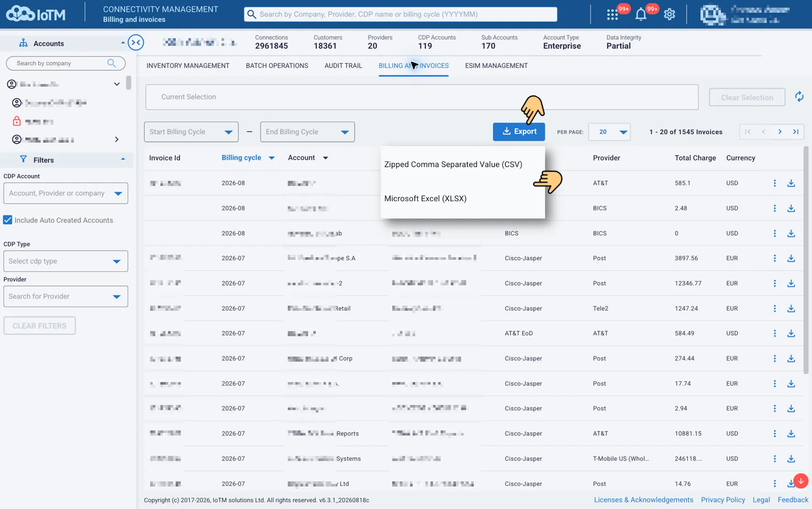Jump to the last page of invoices
Screen dimensions: 812x509
(795, 132)
